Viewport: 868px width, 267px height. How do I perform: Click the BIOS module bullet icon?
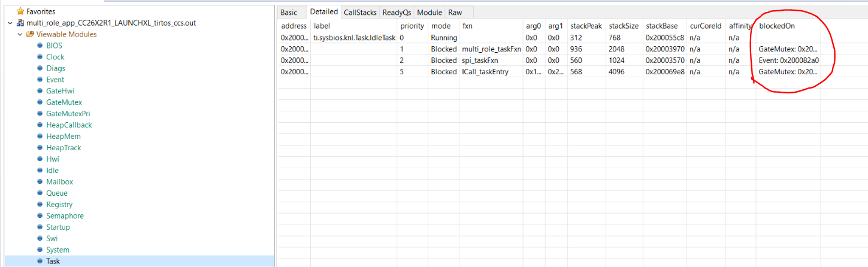pyautogui.click(x=40, y=45)
